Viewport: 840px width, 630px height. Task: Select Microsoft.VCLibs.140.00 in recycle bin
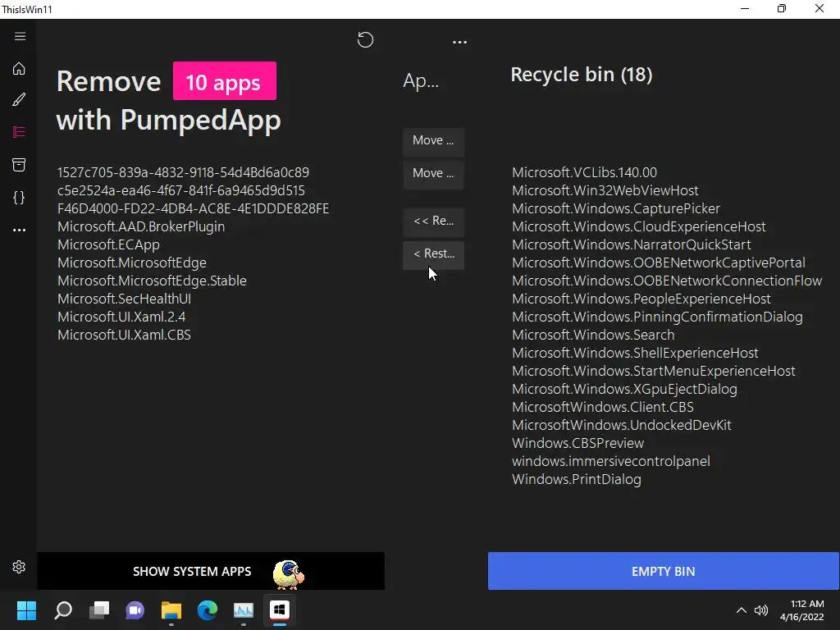click(x=584, y=172)
